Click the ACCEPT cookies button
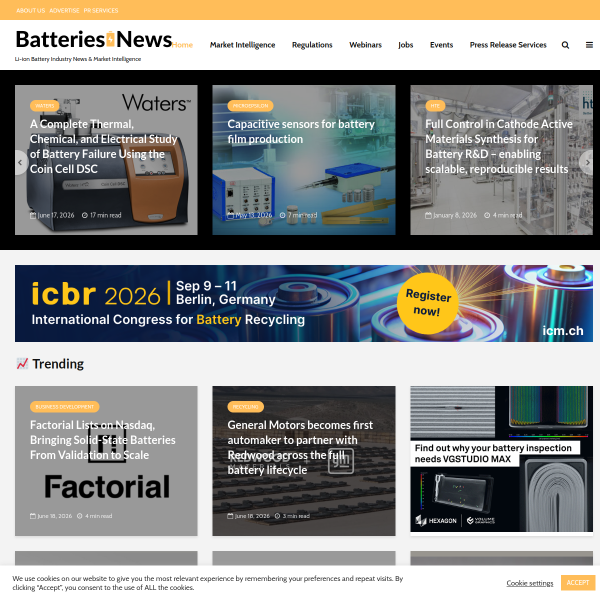This screenshot has width=600, height=600. (578, 583)
